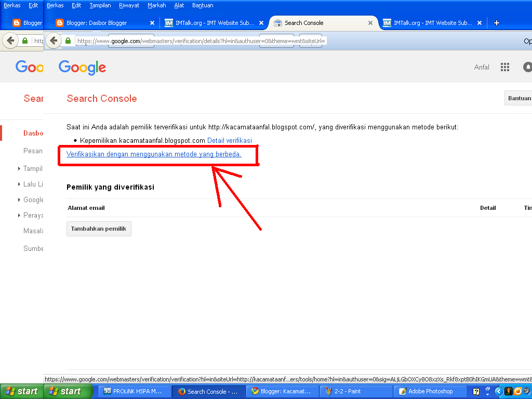Close the Blogger: Dasbor Blogger tab

click(152, 23)
